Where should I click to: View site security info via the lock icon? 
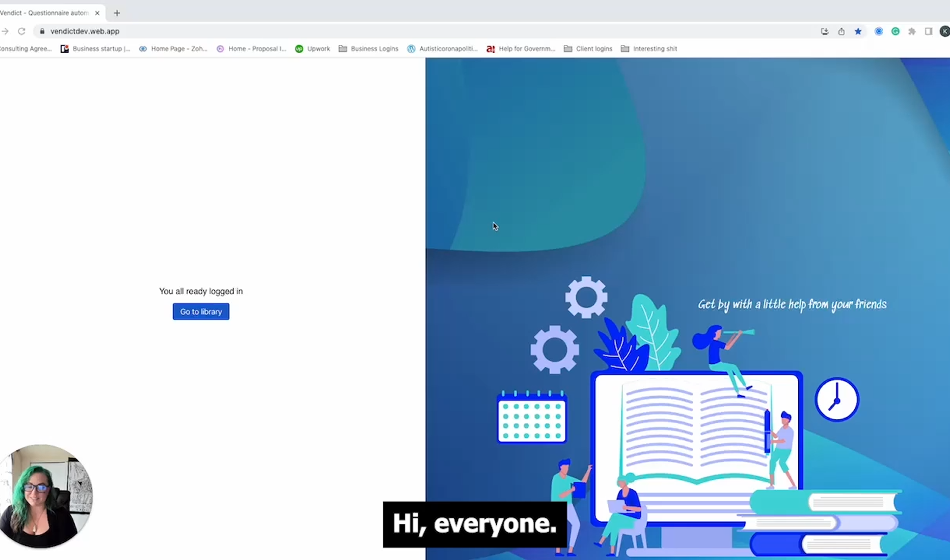point(42,31)
